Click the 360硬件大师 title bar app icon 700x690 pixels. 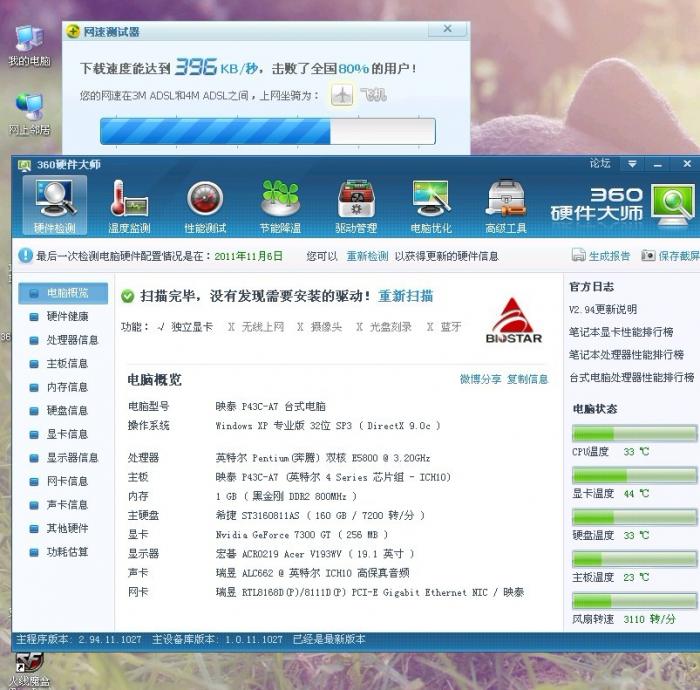point(24,165)
